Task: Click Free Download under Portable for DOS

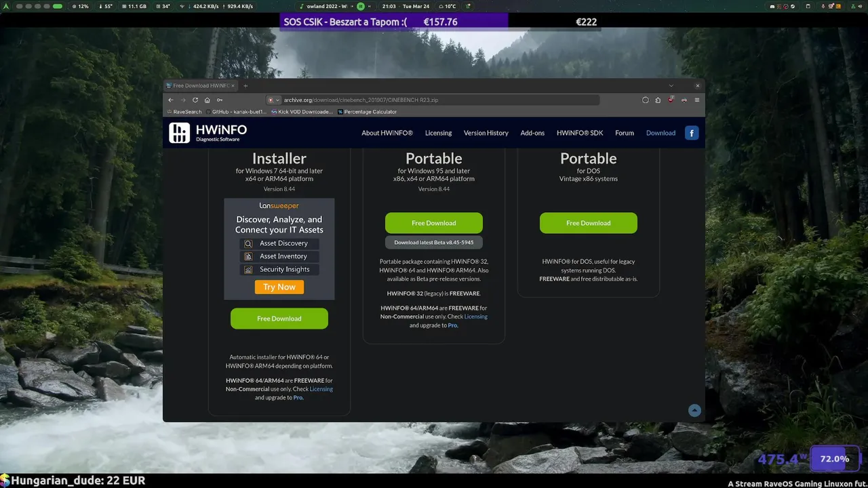Action: point(589,223)
